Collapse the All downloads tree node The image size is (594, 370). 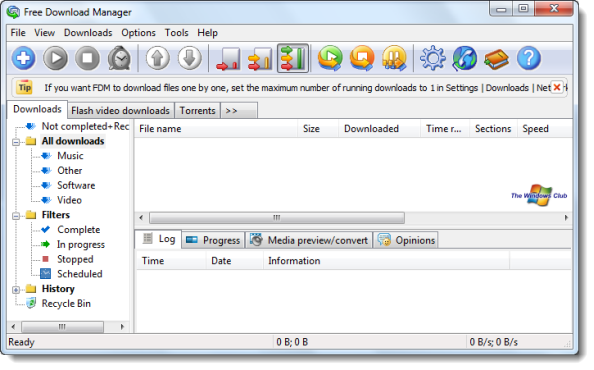pos(16,142)
